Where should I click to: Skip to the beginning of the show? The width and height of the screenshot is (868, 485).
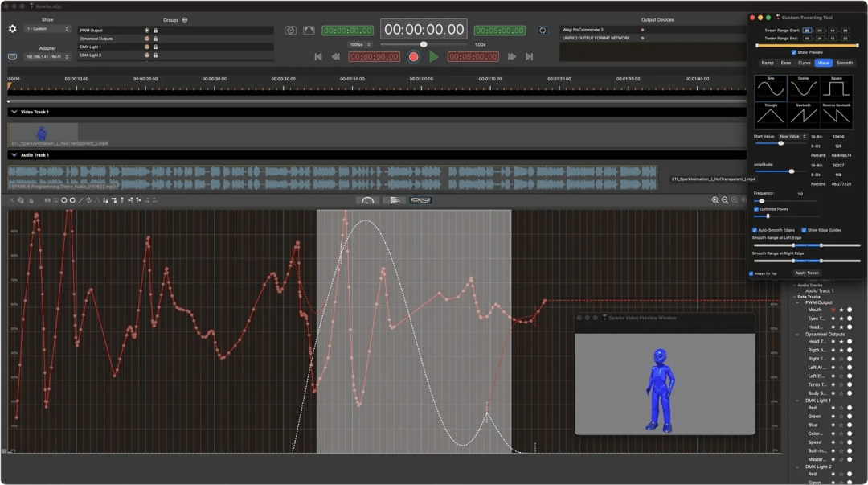[x=317, y=56]
